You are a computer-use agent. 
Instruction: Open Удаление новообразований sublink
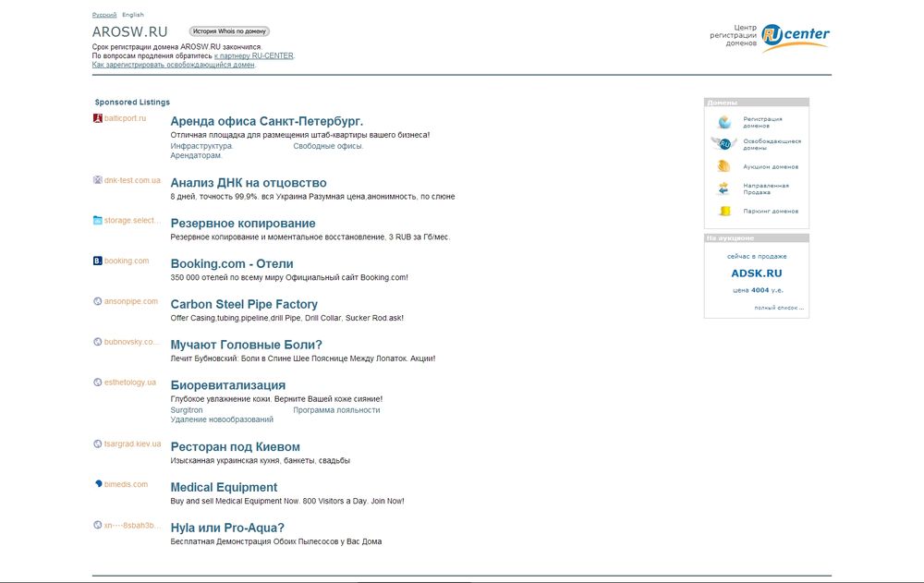[222, 419]
